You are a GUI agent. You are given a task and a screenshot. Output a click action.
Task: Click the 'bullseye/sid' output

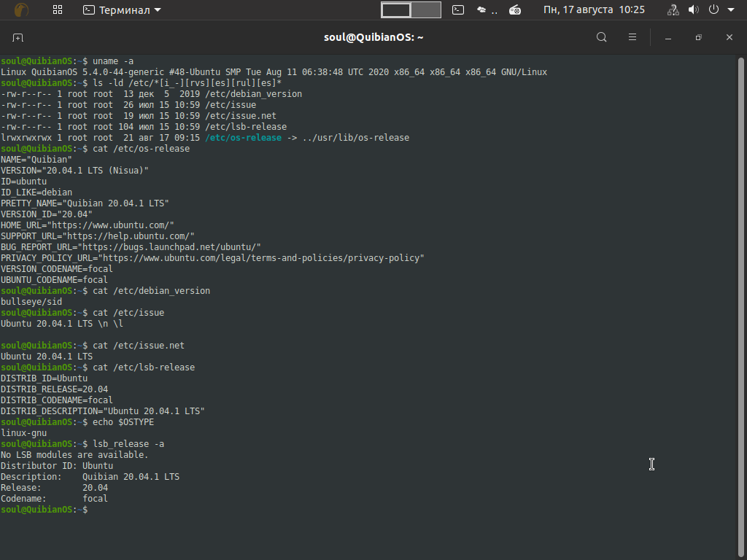31,302
